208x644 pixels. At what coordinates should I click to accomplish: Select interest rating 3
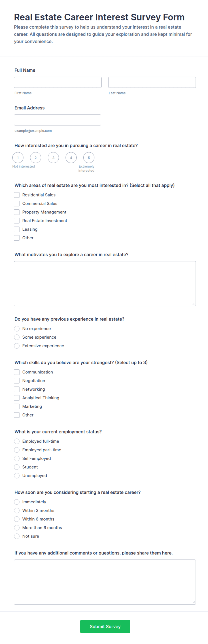tap(53, 158)
